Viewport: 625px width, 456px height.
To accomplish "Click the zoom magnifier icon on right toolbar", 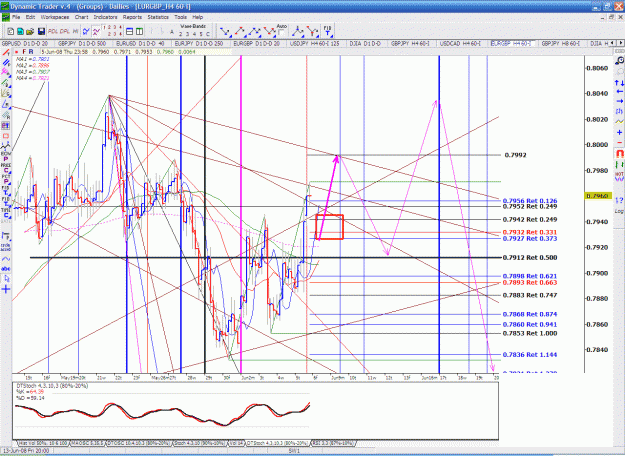I will pyautogui.click(x=619, y=61).
